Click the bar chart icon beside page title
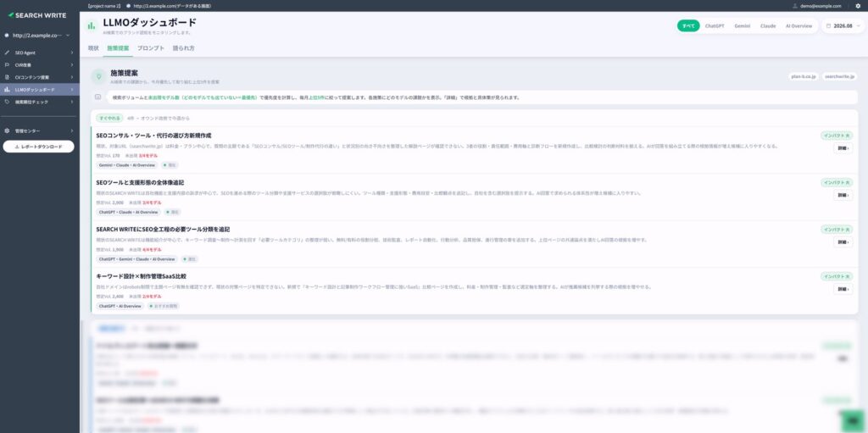Screen dimensions: 868x433 pyautogui.click(x=91, y=25)
